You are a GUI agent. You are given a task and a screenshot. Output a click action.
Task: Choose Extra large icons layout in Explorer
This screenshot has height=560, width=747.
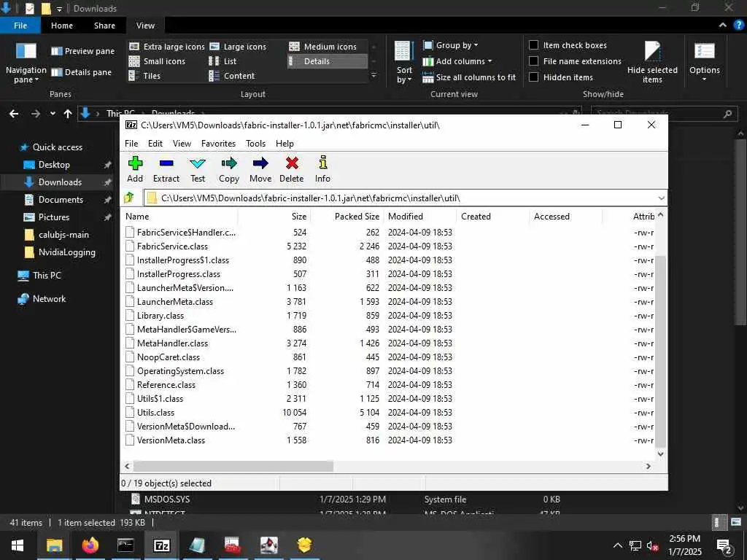tap(167, 47)
